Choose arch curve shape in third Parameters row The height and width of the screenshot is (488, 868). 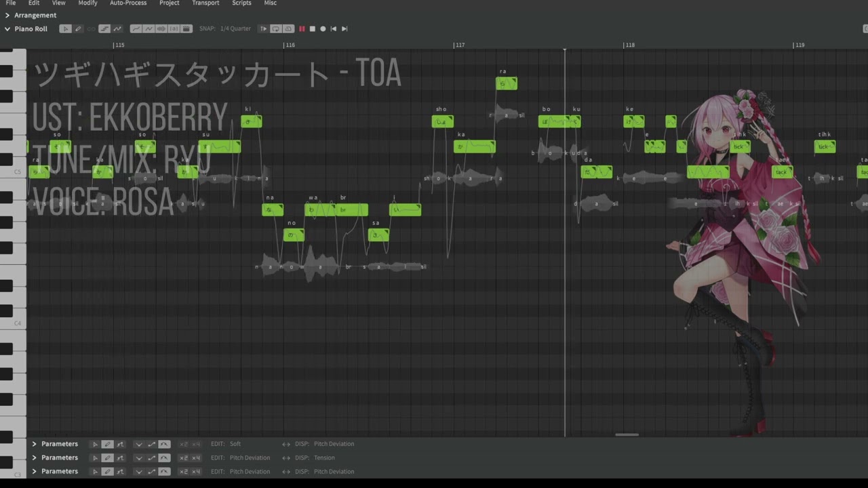click(164, 471)
